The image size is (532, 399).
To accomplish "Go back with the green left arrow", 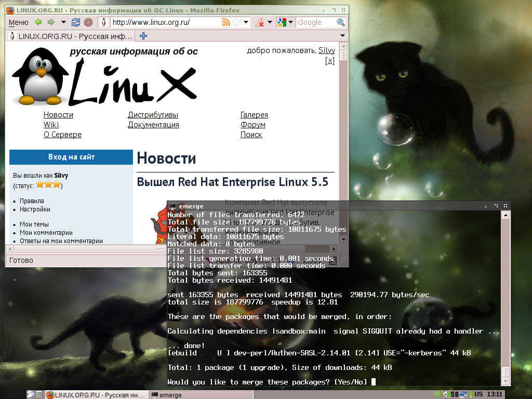I will [x=38, y=22].
